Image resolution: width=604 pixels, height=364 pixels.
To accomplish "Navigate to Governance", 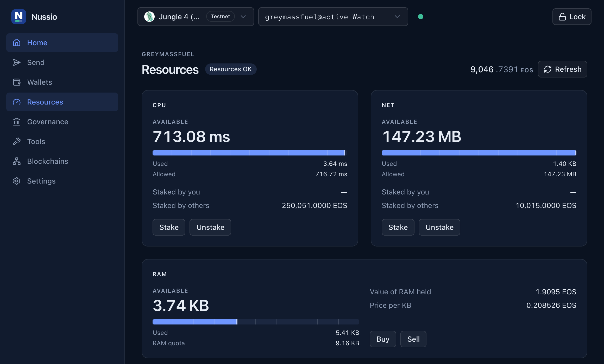I will [x=62, y=122].
